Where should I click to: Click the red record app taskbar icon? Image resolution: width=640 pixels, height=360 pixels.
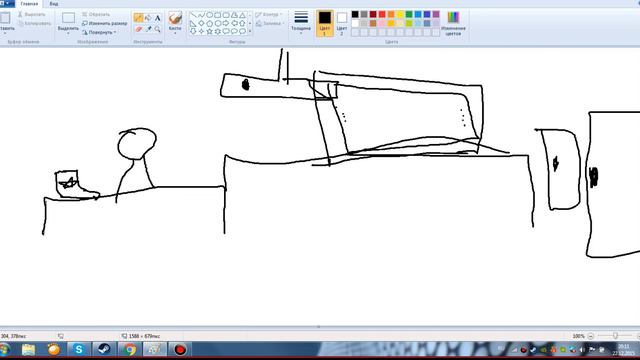[180, 349]
